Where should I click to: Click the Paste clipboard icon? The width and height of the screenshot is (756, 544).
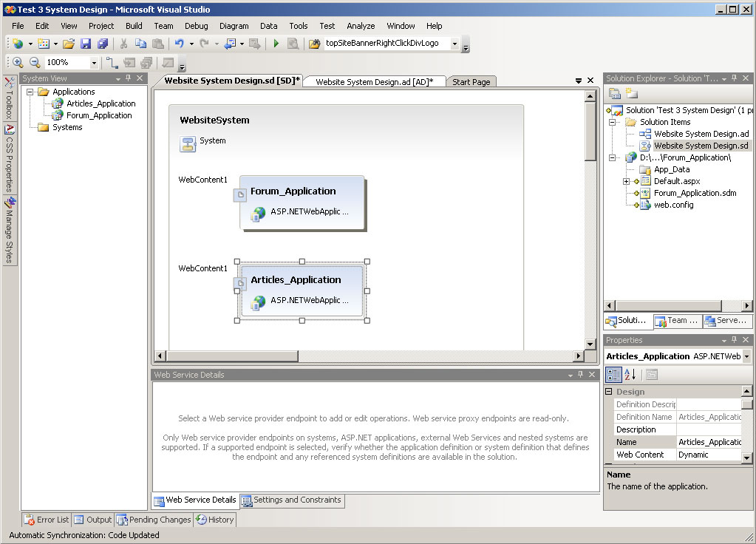157,44
